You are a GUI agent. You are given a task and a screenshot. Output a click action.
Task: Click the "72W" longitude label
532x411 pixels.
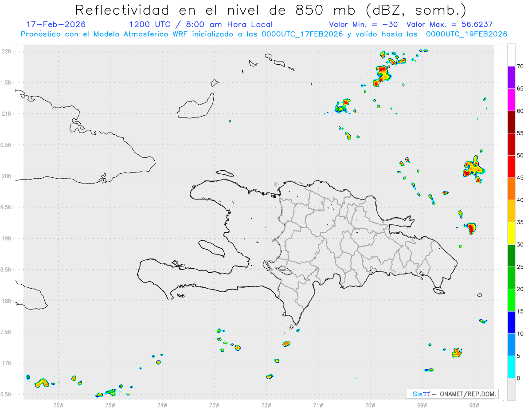coord(266,405)
